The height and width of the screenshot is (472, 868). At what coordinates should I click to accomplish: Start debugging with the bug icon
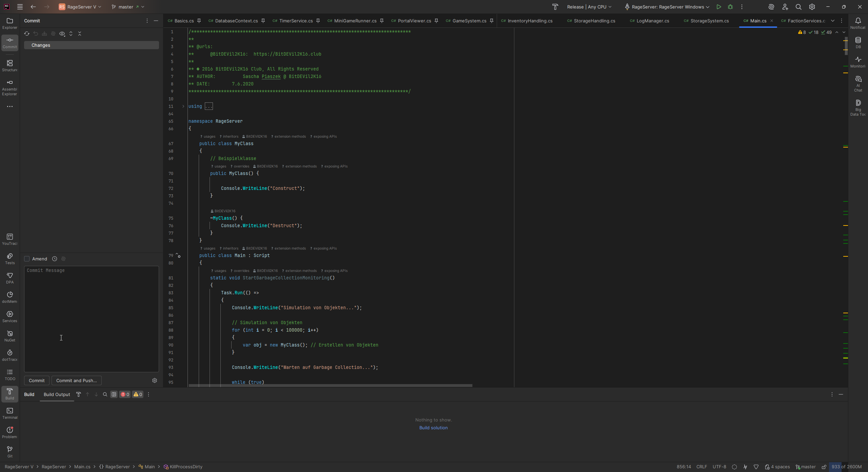[730, 6]
